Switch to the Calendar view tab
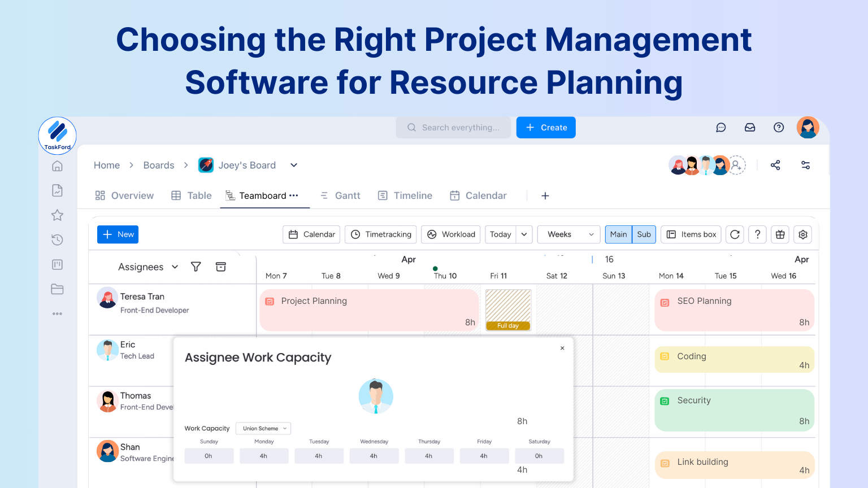Image resolution: width=868 pixels, height=488 pixels. (478, 195)
